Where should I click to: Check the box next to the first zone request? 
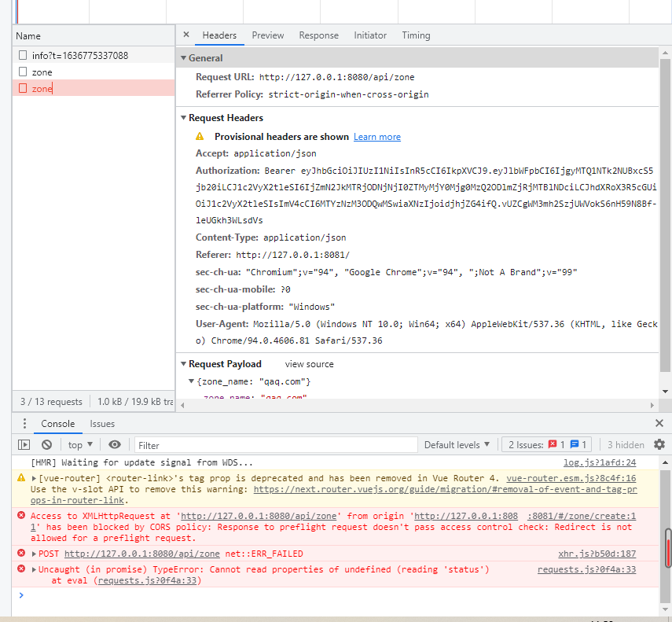tap(23, 72)
